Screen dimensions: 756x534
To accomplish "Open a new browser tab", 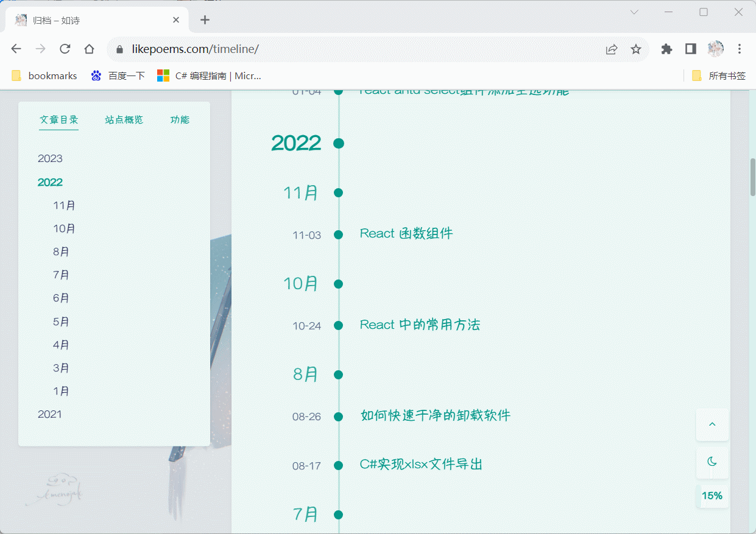I will (205, 20).
